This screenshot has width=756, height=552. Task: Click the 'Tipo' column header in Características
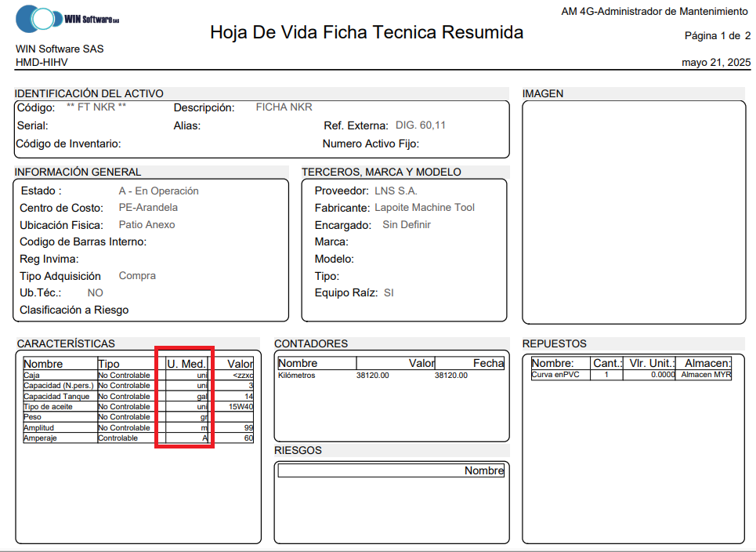pos(108,364)
